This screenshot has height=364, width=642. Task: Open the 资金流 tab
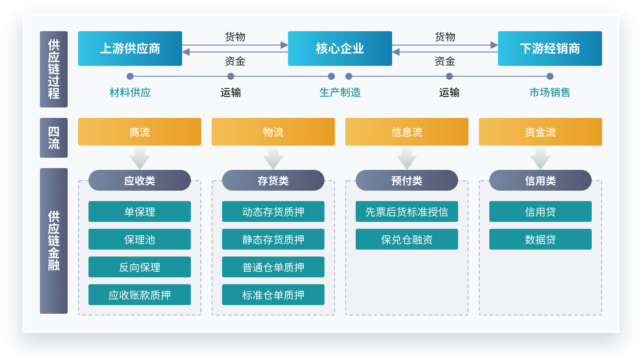[x=540, y=132]
